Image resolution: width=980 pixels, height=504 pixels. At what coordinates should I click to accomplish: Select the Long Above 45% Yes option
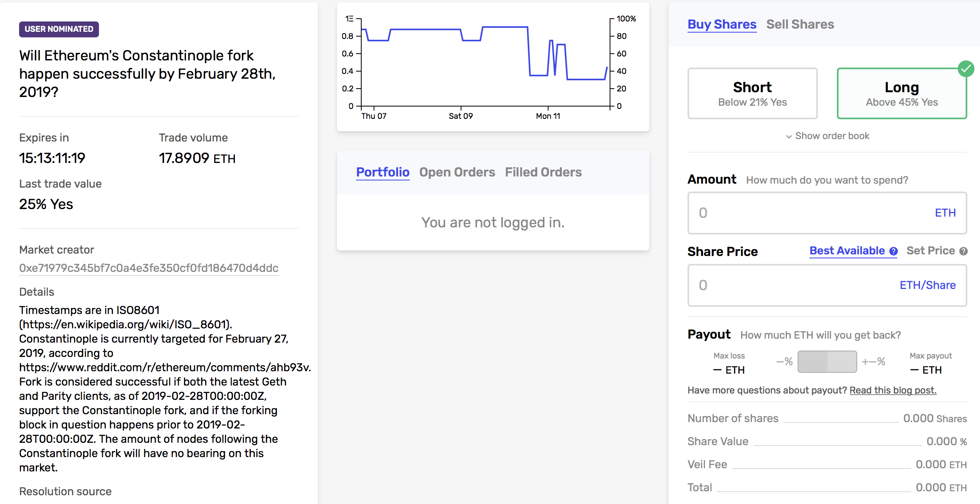pyautogui.click(x=902, y=93)
